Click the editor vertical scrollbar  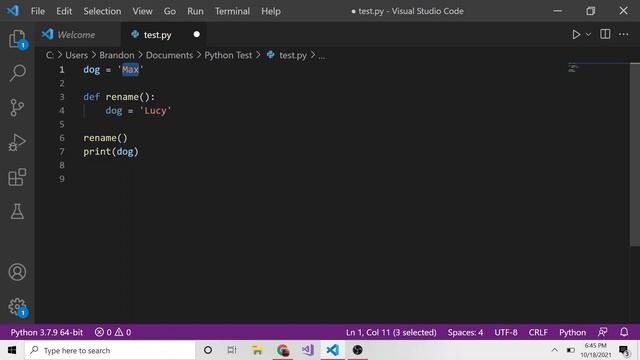tap(635, 155)
